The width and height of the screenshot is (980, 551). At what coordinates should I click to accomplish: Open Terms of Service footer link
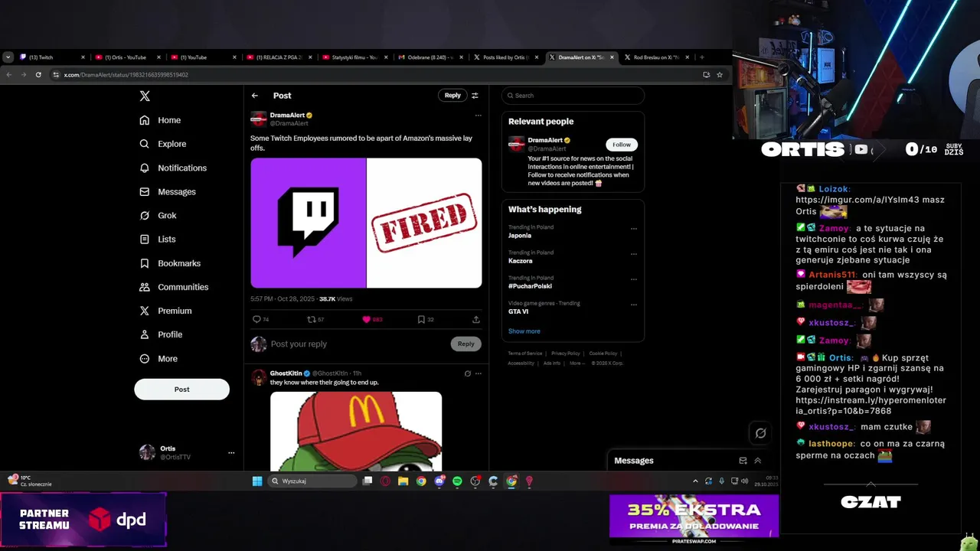[525, 354]
